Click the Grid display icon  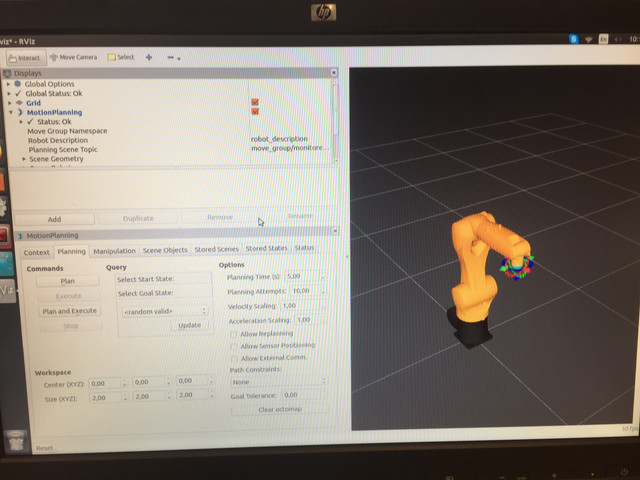pyautogui.click(x=19, y=103)
